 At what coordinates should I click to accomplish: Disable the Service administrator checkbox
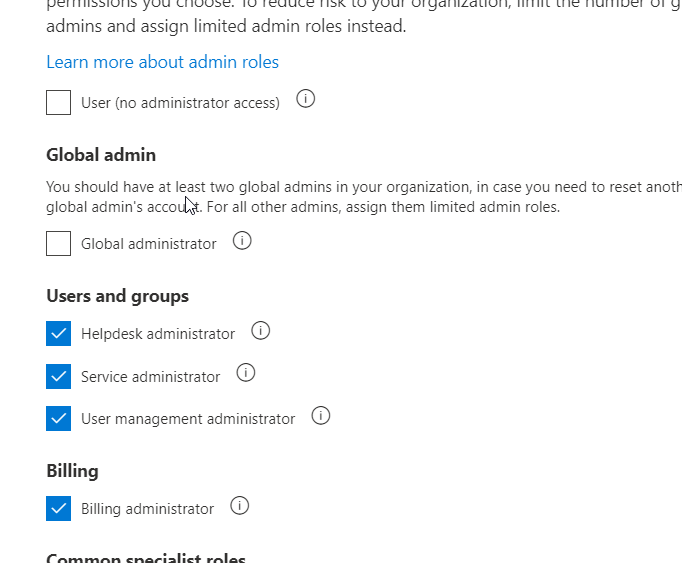[x=59, y=376]
